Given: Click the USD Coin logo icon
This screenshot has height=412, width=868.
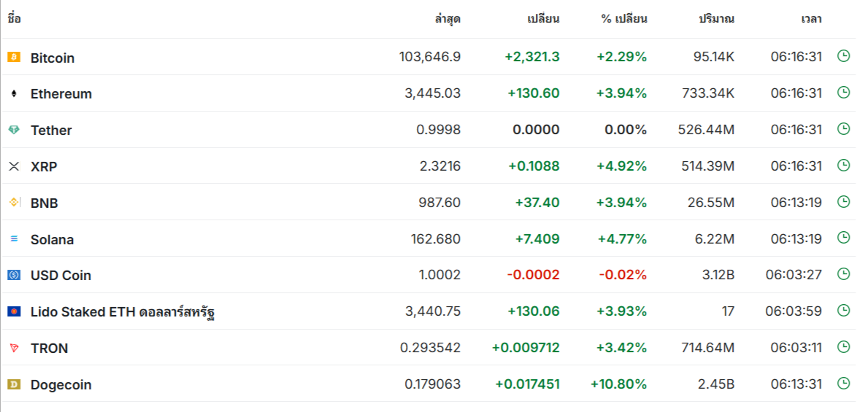Looking at the screenshot, I should click(14, 275).
